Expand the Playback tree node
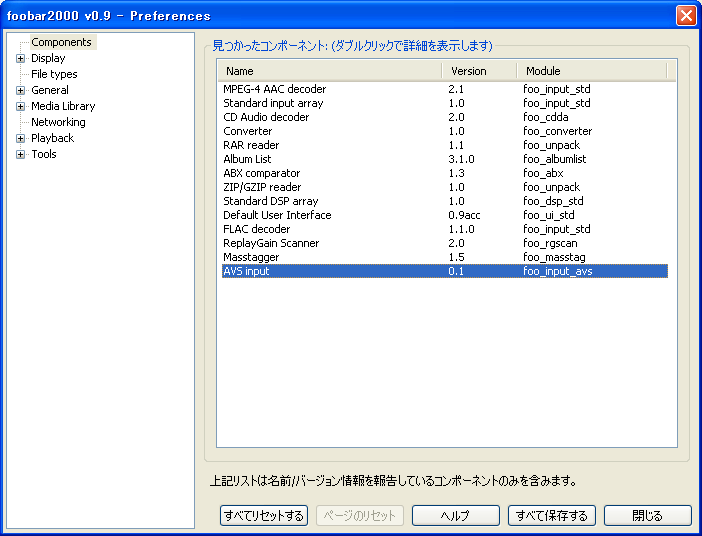Image resolution: width=702 pixels, height=536 pixels. [20, 138]
